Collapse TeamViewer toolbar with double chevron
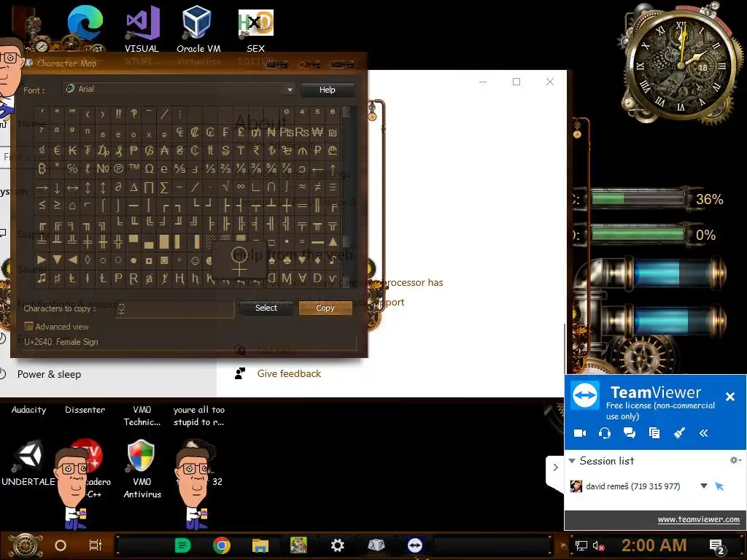Image resolution: width=747 pixels, height=560 pixels. [704, 433]
